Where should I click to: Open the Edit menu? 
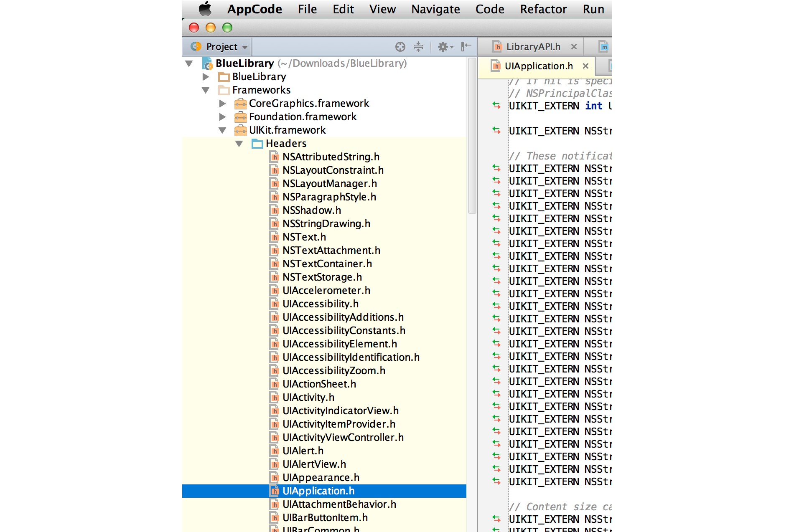pyautogui.click(x=343, y=9)
